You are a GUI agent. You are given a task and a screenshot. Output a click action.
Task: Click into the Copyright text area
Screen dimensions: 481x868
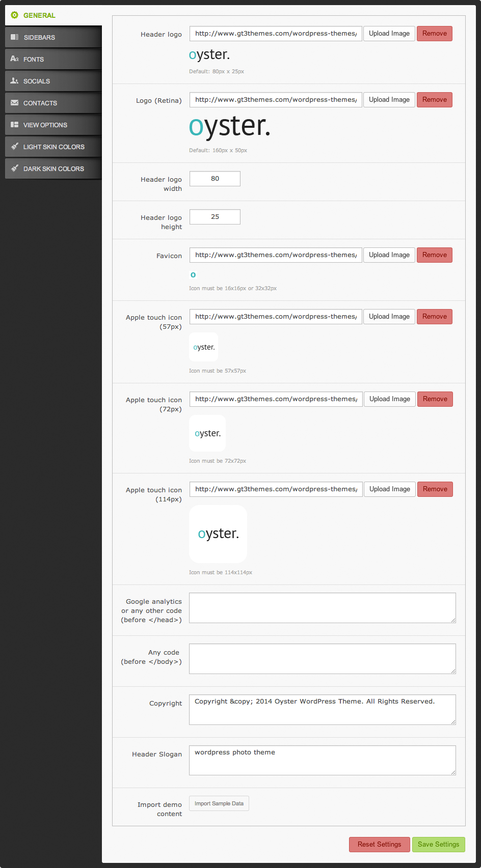pyautogui.click(x=322, y=709)
